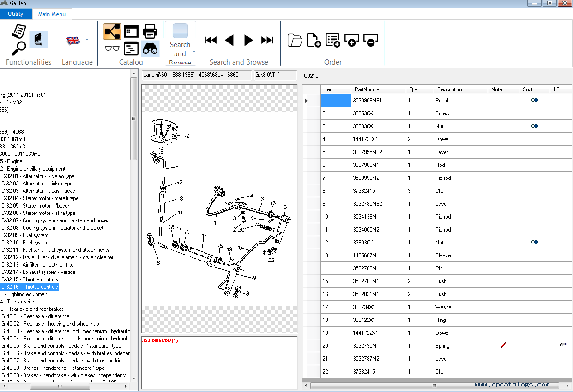Click the red note pencil for Spring row

click(503, 345)
